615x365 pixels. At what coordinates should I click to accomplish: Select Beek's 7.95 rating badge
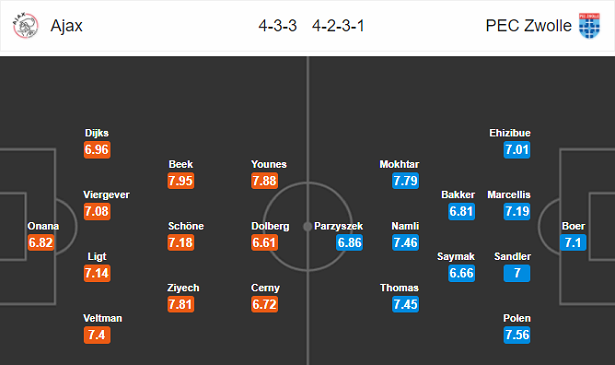[x=181, y=181]
